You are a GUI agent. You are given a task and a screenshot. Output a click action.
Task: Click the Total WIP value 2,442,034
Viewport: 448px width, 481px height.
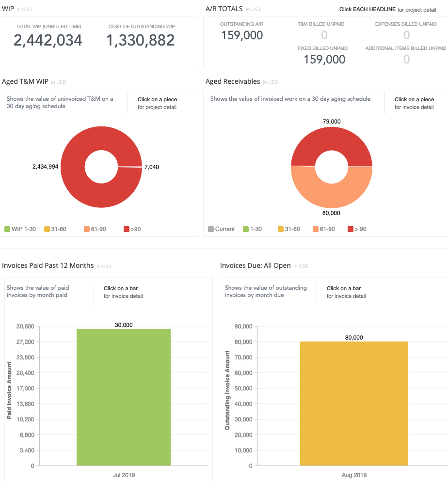[x=48, y=40]
